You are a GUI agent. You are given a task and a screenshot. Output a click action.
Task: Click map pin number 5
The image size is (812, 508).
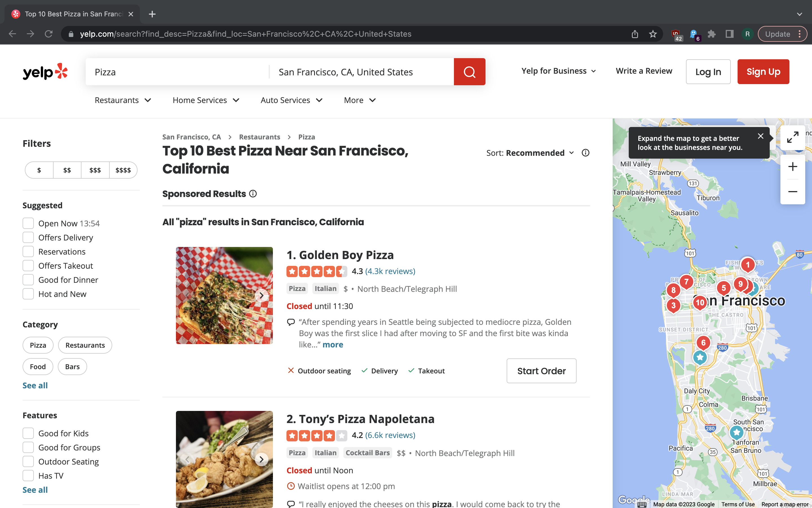[x=724, y=288]
